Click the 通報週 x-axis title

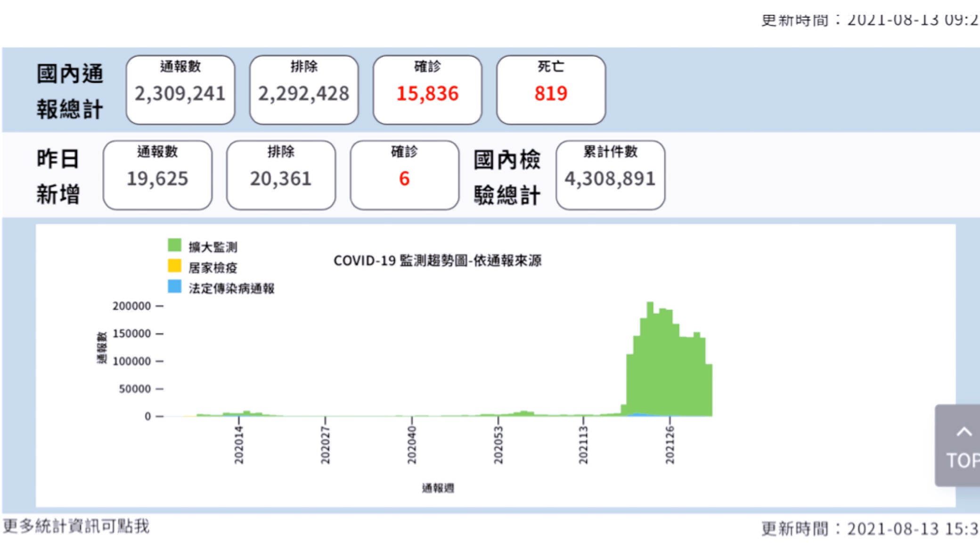[438, 488]
